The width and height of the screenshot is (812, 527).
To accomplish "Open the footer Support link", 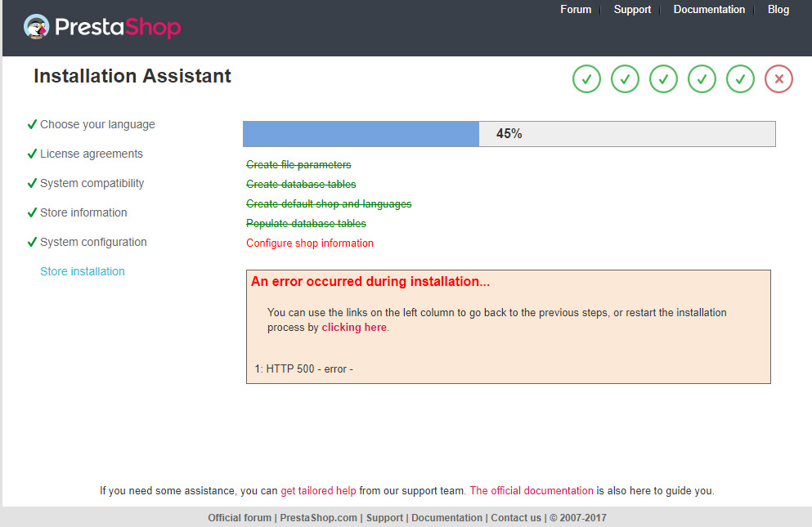I will click(x=384, y=518).
